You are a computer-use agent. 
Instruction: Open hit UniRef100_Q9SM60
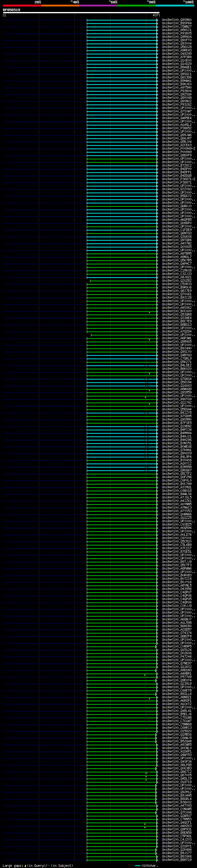click(x=177, y=20)
